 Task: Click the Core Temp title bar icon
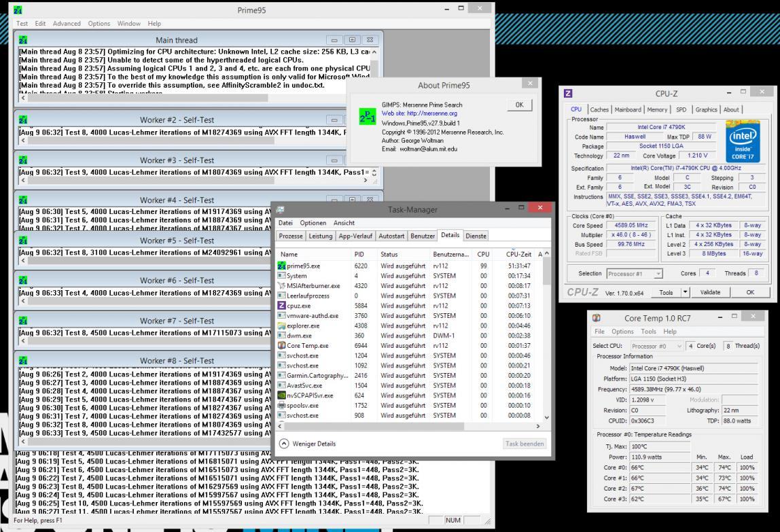point(597,318)
